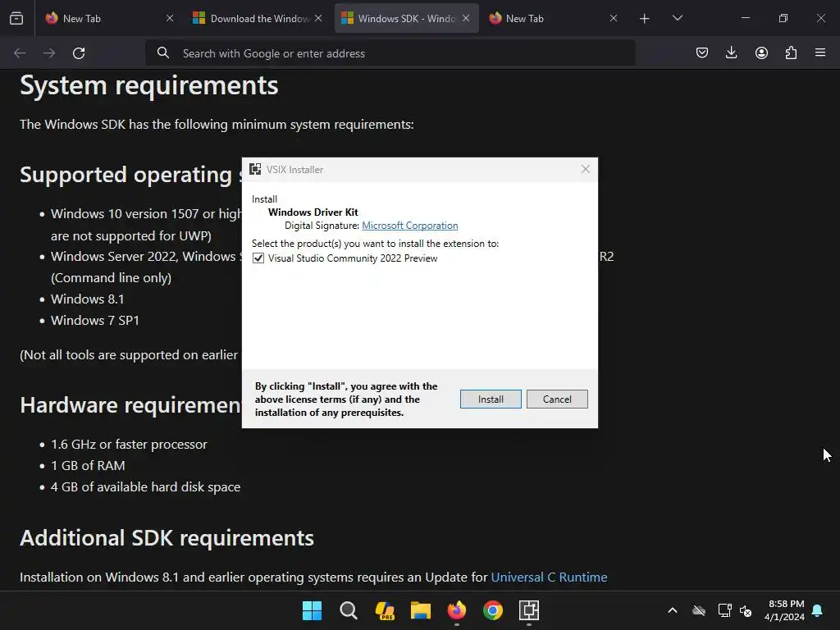Select the Windows SDK tab

[406, 18]
